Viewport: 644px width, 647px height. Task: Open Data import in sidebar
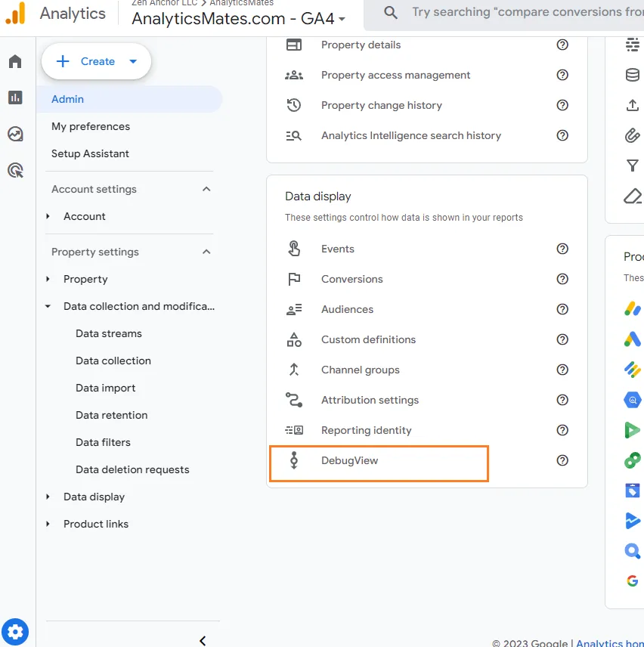click(105, 388)
